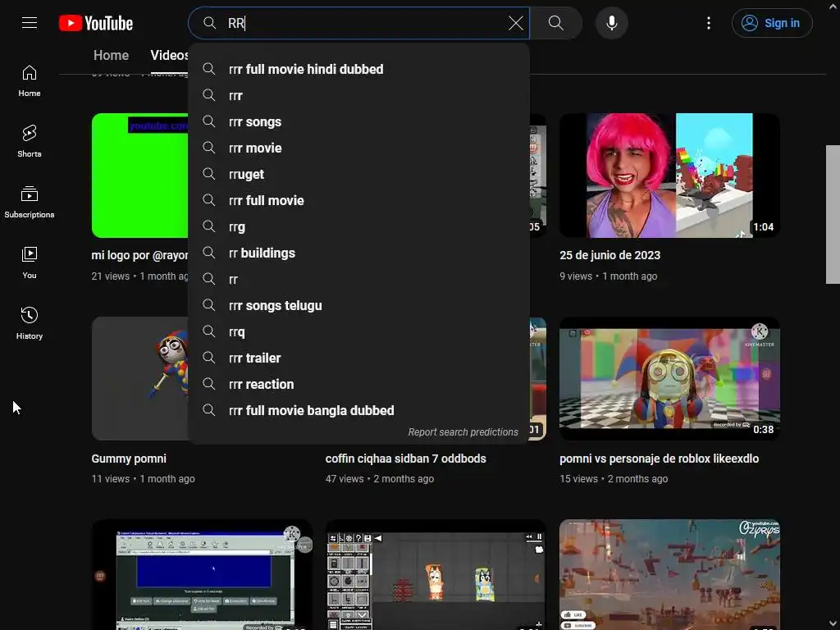This screenshot has height=630, width=840.
Task: Open 'mi logo por @rayo' video title
Action: click(139, 255)
